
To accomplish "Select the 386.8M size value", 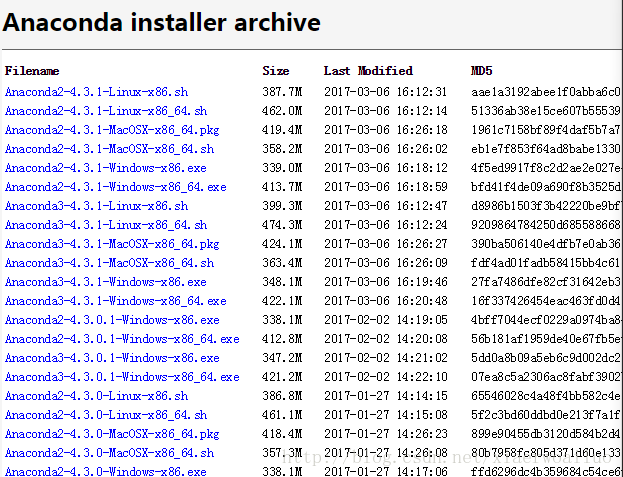I will point(282,396).
